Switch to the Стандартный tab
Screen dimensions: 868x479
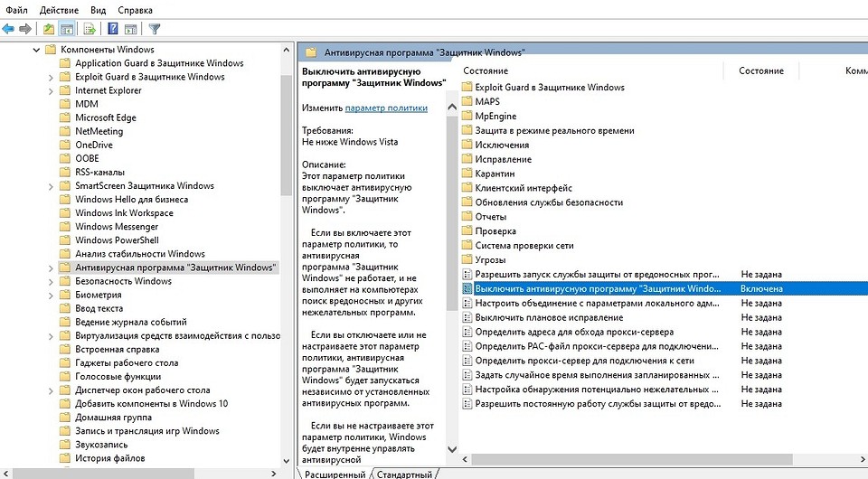pyautogui.click(x=404, y=474)
